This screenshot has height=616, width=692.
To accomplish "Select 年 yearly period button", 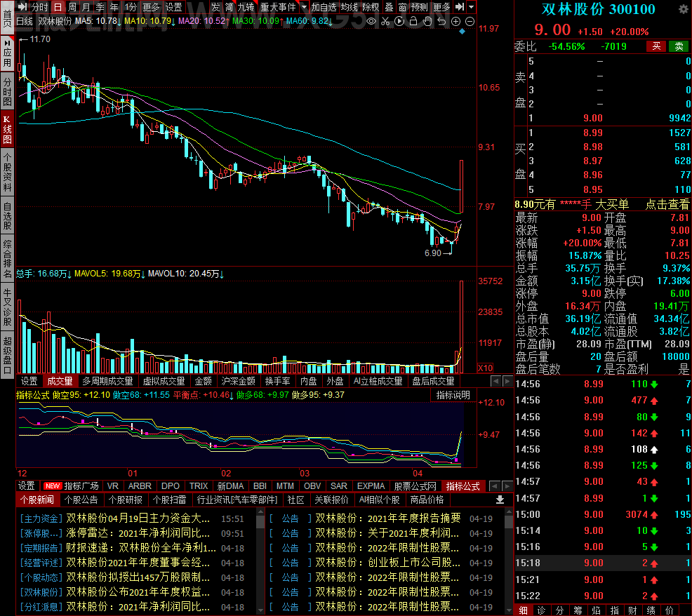I will [114, 7].
